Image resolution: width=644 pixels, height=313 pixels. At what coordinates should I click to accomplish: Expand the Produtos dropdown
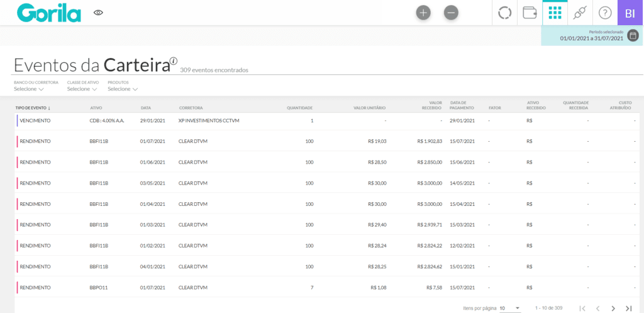(x=123, y=89)
